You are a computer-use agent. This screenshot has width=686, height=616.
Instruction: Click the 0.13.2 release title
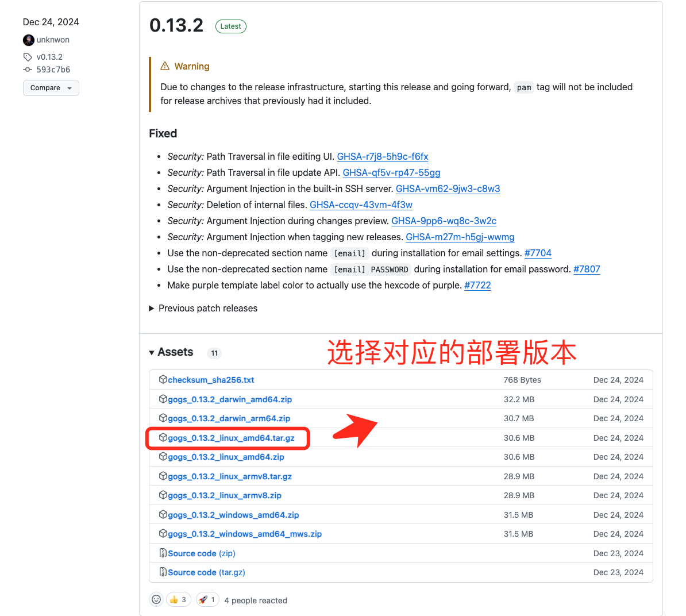pos(176,25)
